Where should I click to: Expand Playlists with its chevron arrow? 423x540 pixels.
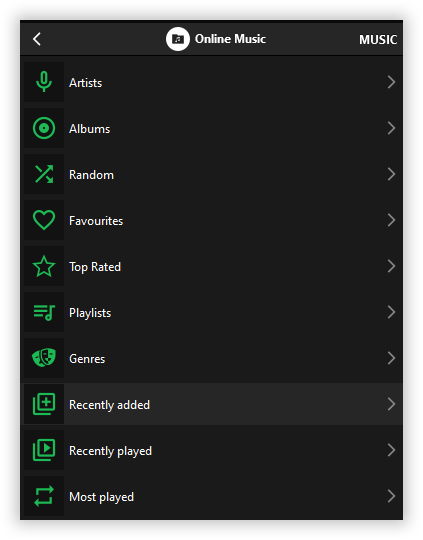click(391, 312)
